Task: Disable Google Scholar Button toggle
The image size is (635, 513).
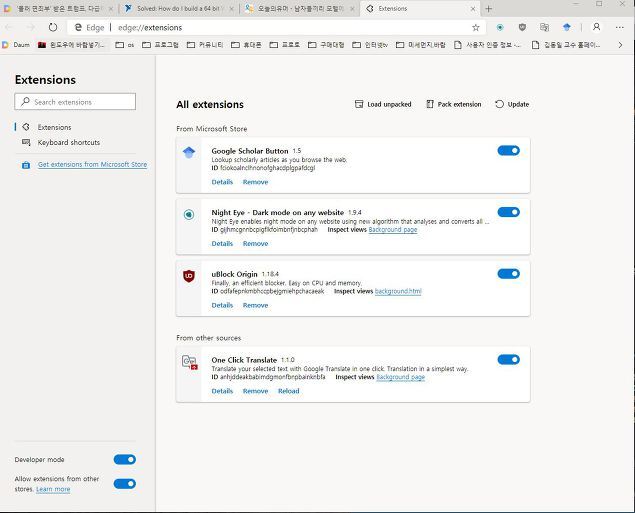Action: (x=509, y=151)
